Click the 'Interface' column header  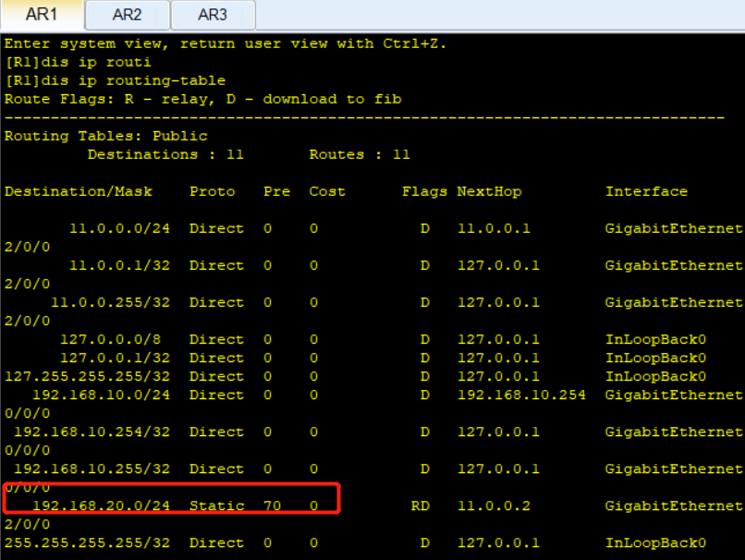point(646,192)
